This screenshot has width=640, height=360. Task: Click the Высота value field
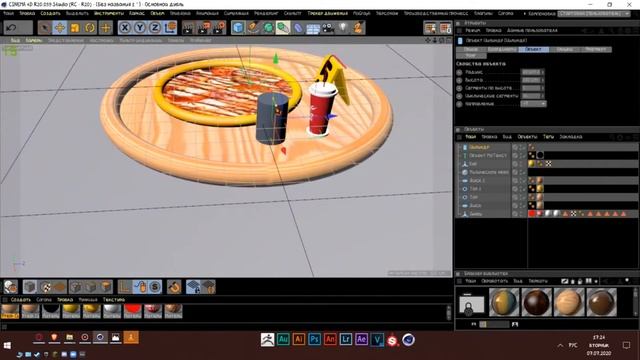[531, 80]
